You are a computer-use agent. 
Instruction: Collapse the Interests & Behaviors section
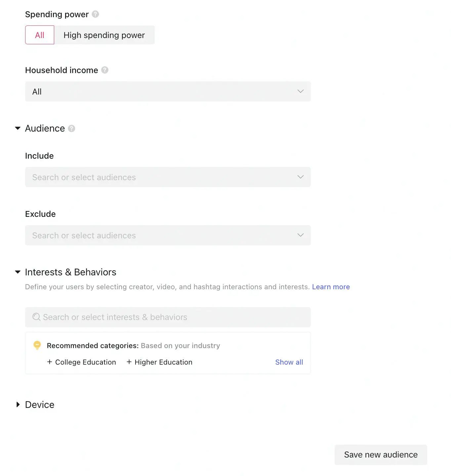18,272
